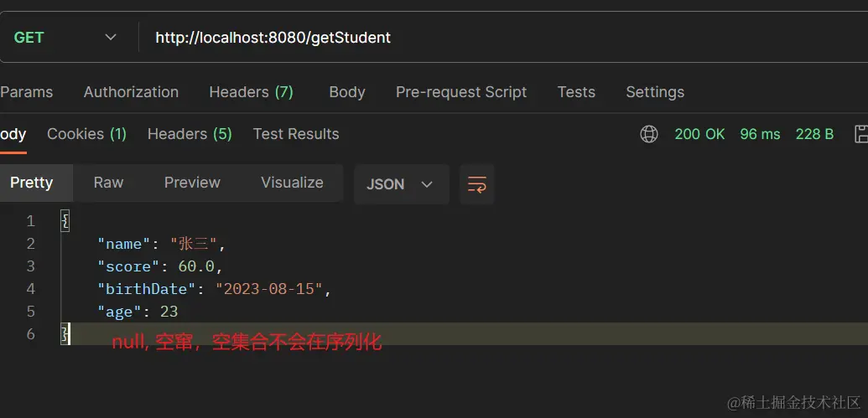The width and height of the screenshot is (868, 418).
Task: Switch to the Authorization tab
Action: (131, 92)
